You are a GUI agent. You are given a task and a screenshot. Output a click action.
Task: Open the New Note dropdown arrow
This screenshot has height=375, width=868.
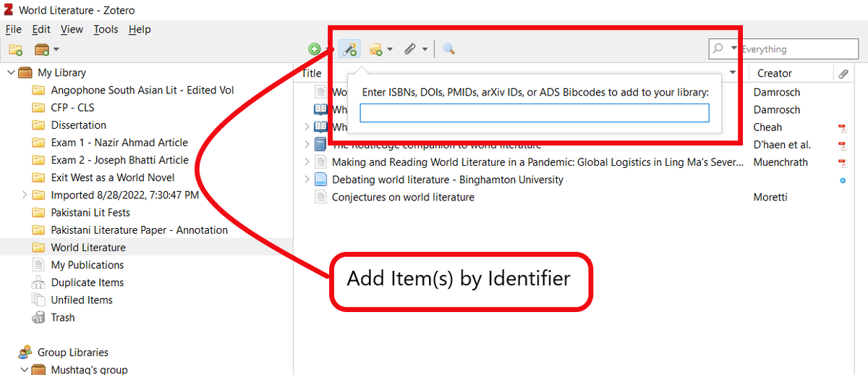[390, 49]
